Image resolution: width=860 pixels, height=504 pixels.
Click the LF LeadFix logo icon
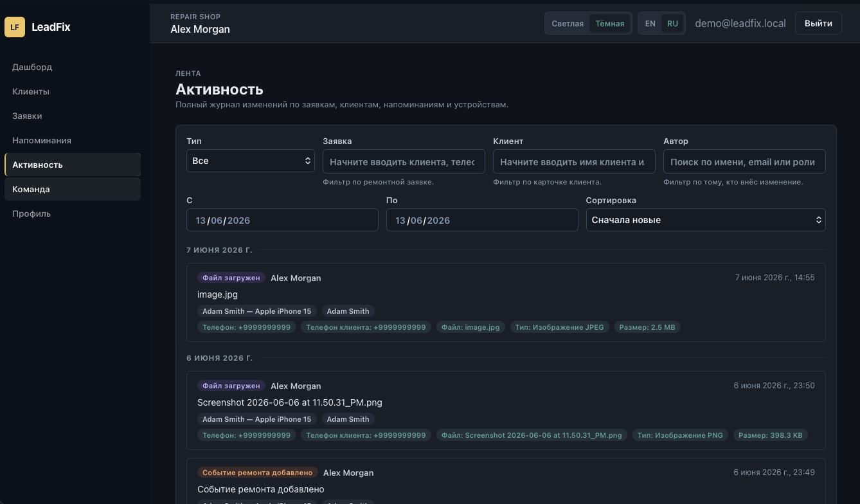[x=15, y=27]
